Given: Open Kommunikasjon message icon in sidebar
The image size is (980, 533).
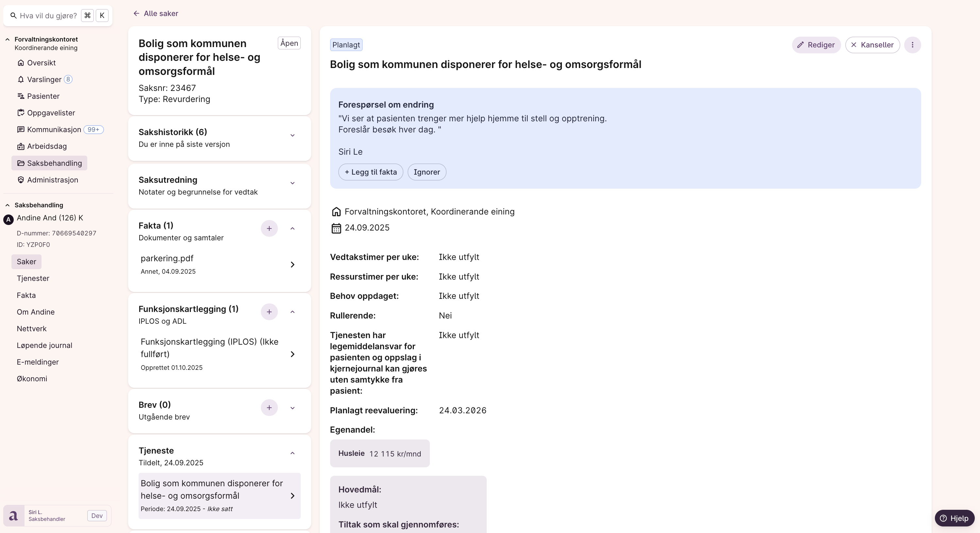Looking at the screenshot, I should tap(21, 130).
